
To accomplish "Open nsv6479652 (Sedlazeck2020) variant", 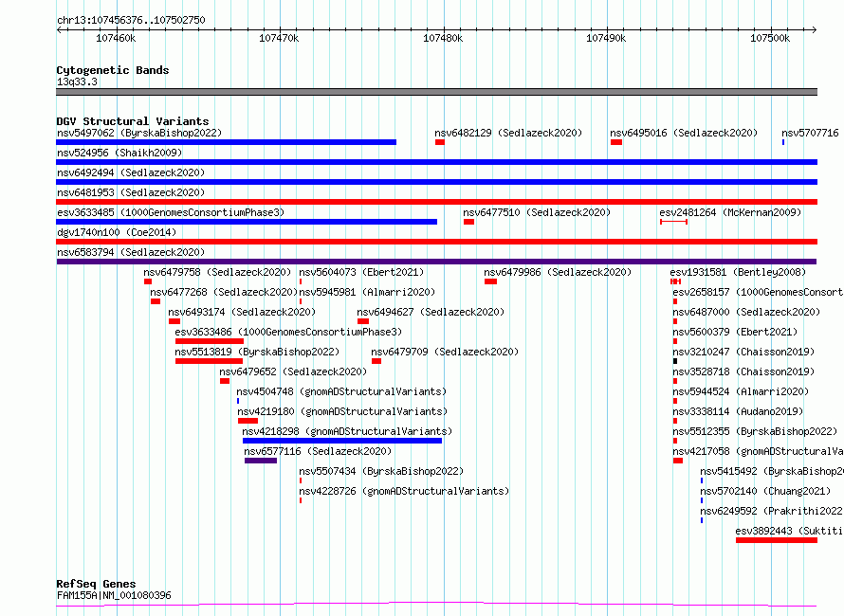I will (x=293, y=371).
